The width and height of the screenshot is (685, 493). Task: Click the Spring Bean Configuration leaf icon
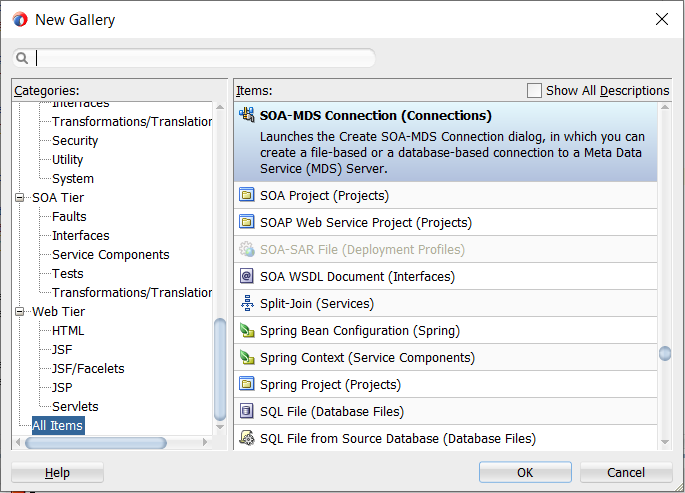click(247, 331)
